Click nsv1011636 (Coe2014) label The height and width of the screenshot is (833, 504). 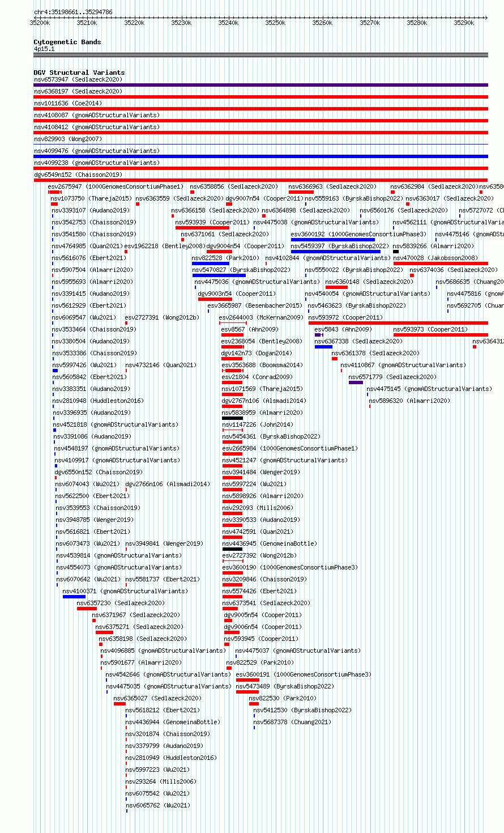pos(68,103)
